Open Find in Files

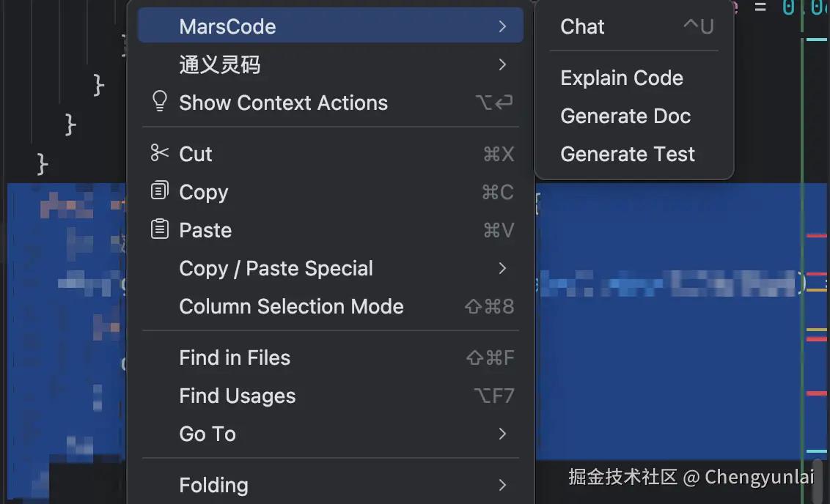coord(235,357)
